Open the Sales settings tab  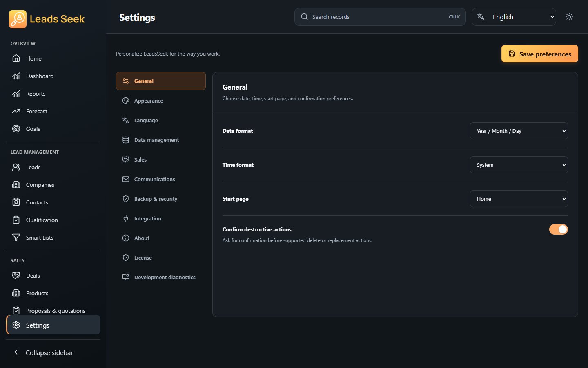click(x=161, y=159)
